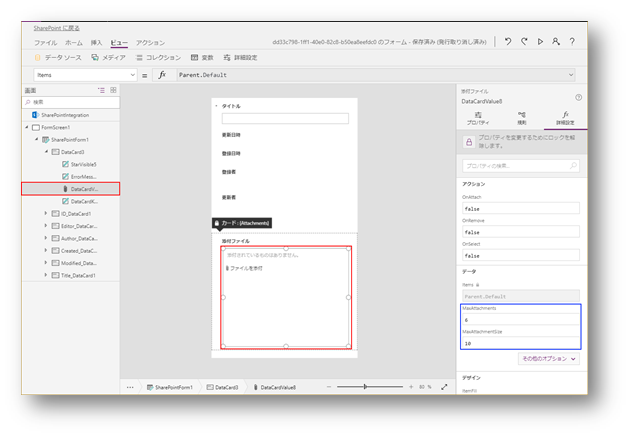Click the SharePoint に戻る link

point(59,29)
